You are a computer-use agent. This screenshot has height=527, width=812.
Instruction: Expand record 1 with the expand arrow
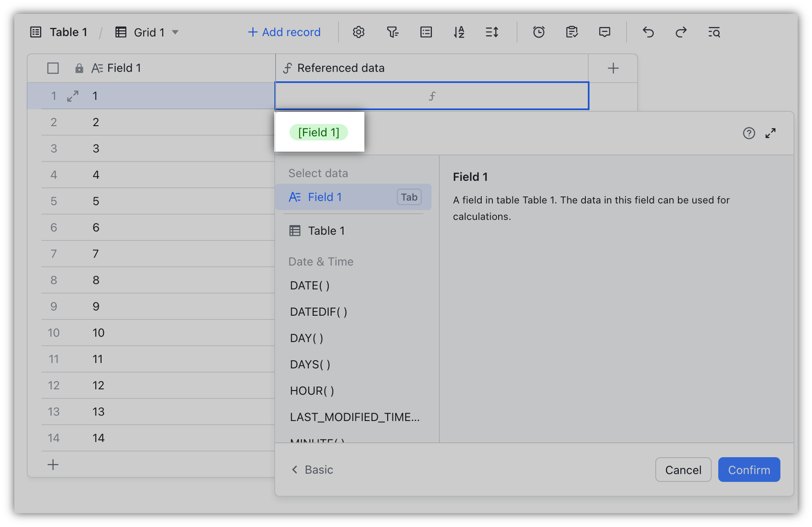point(72,96)
